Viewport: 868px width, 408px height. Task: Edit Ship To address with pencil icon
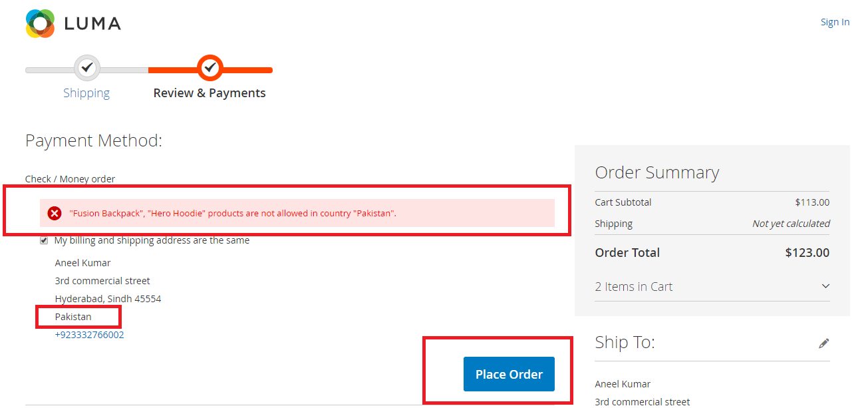click(x=824, y=343)
